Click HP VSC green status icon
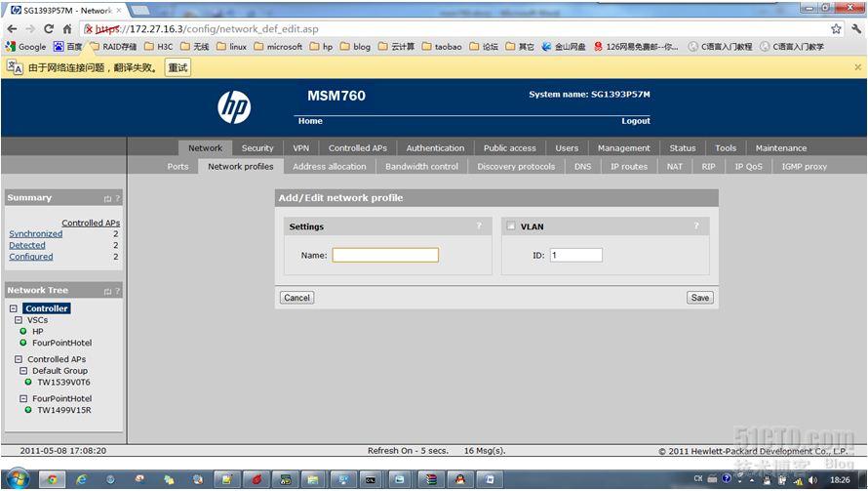 (22, 331)
